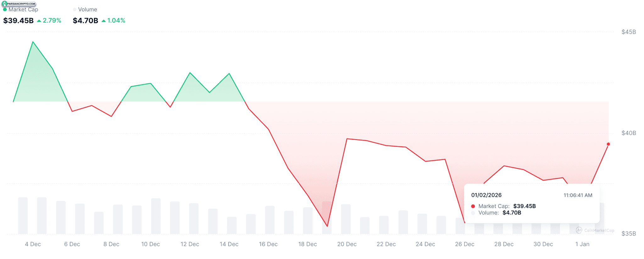Click the red Market Cap dot in tooltip
The image size is (644, 259).
coord(473,206)
